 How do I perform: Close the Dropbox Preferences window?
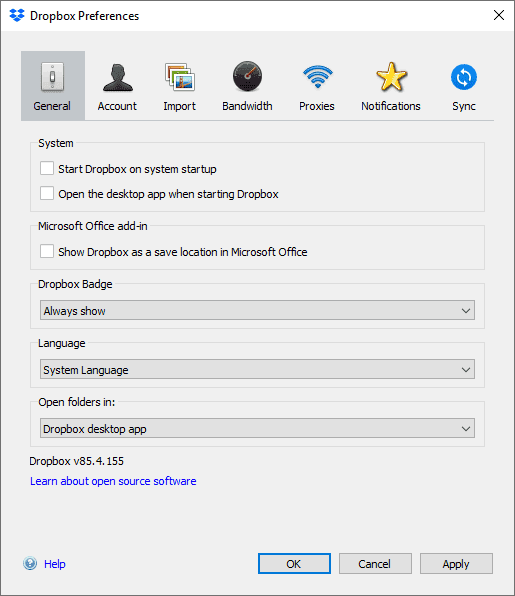(x=499, y=15)
